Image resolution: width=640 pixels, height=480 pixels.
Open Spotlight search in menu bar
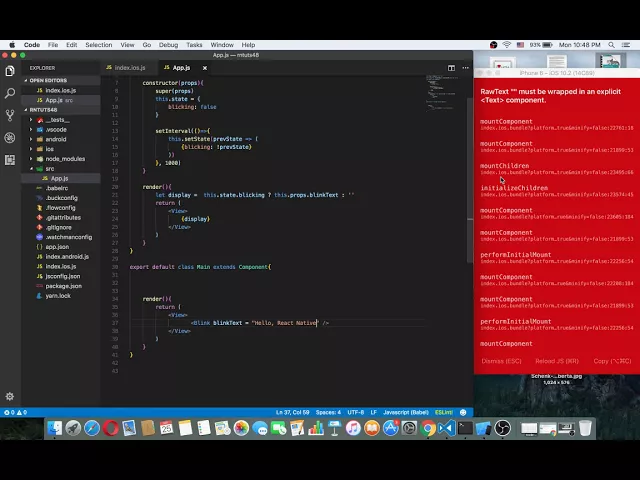[611, 45]
